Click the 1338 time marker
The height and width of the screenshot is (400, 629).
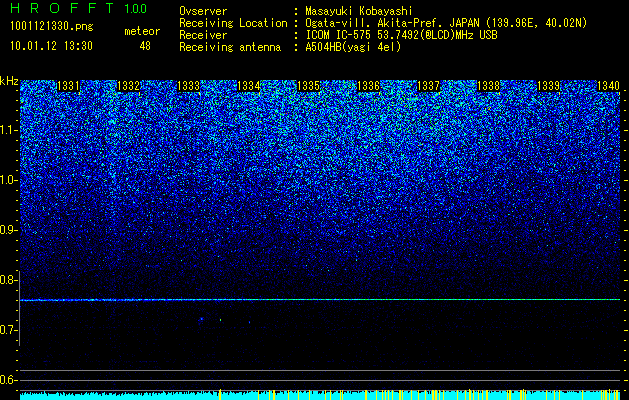[489, 86]
